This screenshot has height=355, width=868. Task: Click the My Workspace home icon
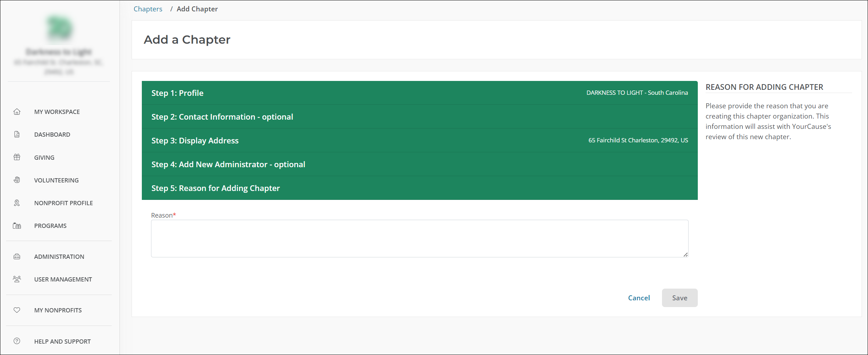coord(17,112)
